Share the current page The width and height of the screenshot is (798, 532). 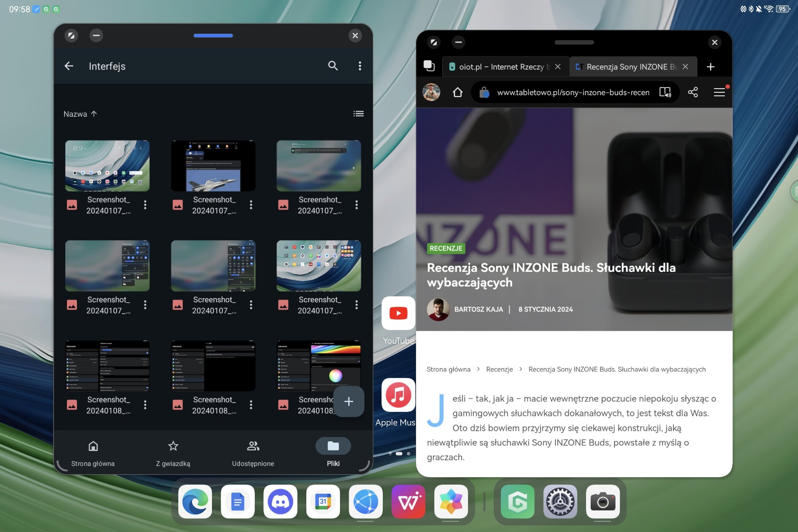point(693,92)
